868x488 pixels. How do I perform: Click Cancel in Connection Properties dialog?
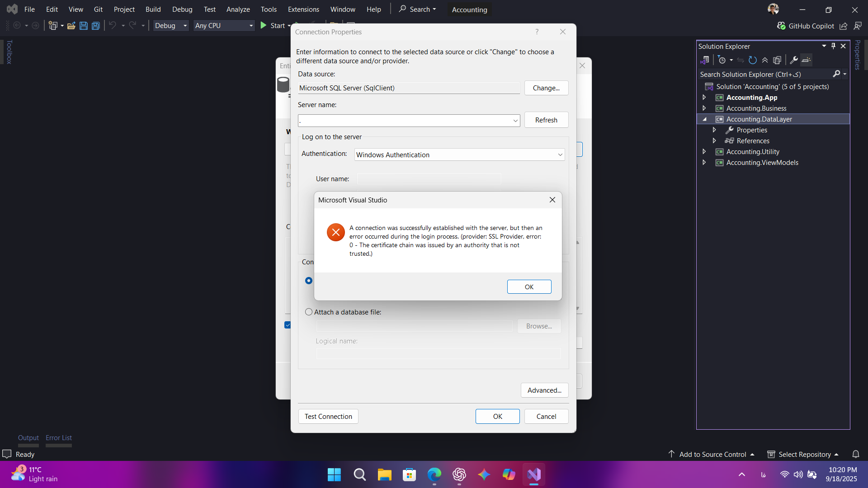click(x=546, y=417)
